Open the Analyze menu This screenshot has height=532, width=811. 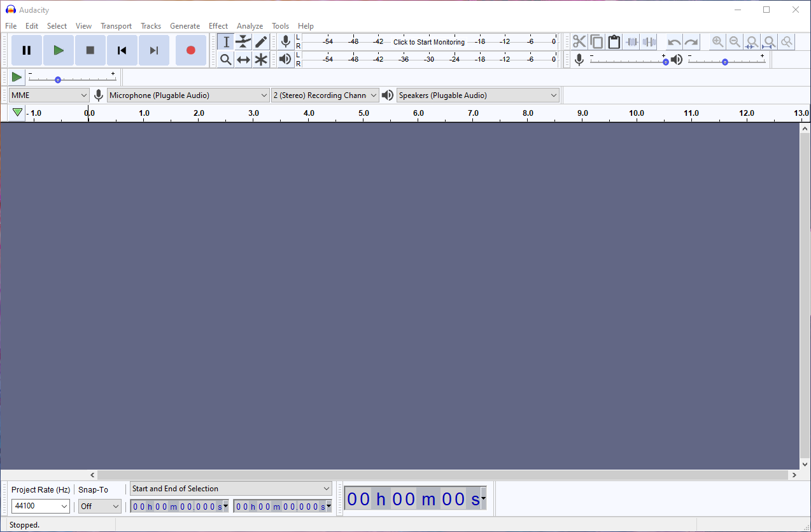click(x=250, y=26)
